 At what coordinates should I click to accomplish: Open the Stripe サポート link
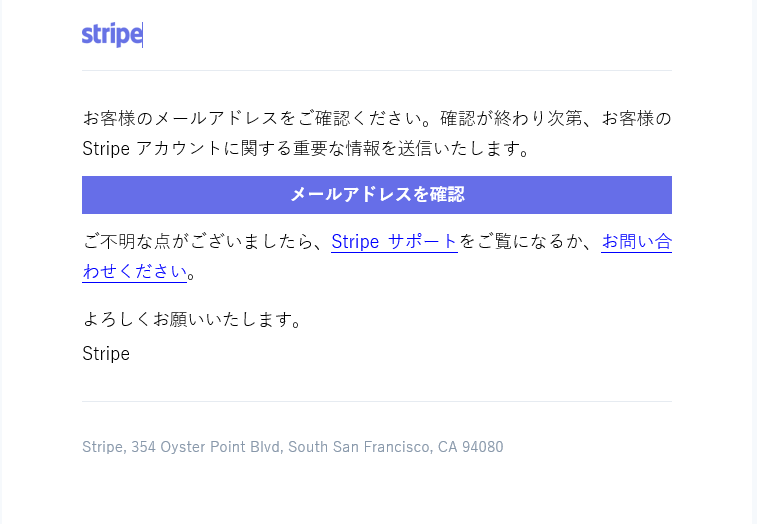pyautogui.click(x=394, y=242)
